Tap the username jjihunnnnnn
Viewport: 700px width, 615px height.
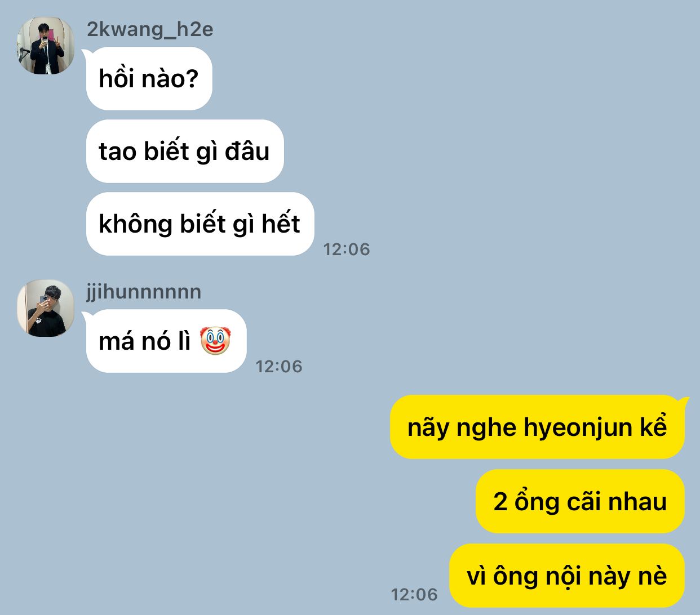(144, 292)
